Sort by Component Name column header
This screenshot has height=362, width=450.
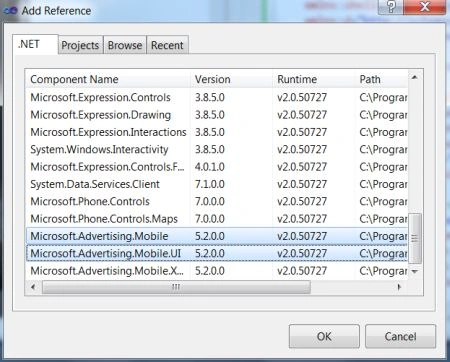pyautogui.click(x=108, y=79)
